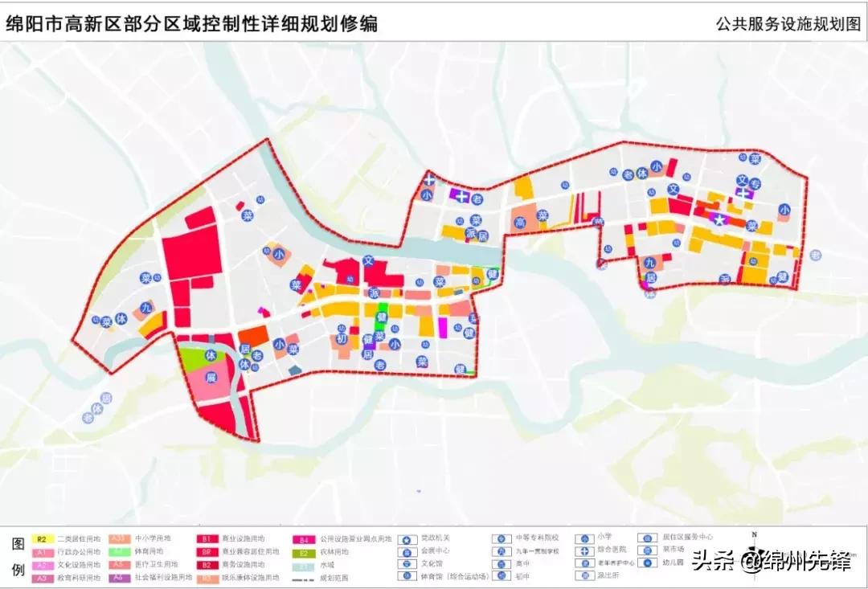Click the 公共服务设施规划图 heading
This screenshot has height=589, width=868.
tap(788, 24)
